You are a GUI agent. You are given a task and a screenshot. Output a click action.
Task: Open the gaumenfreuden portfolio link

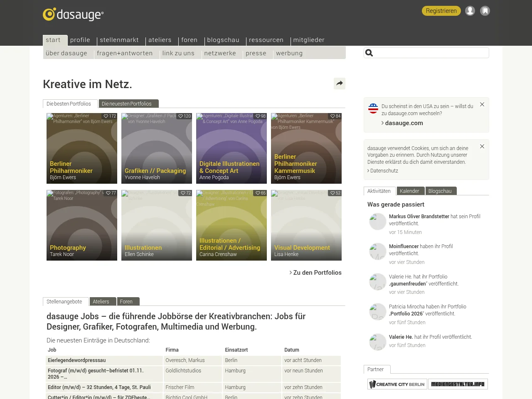click(407, 284)
